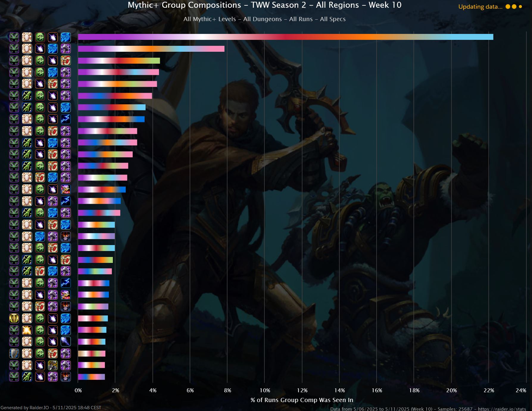Click the 16% axis label
Viewport: 532px width, 411px height.
[x=377, y=390]
